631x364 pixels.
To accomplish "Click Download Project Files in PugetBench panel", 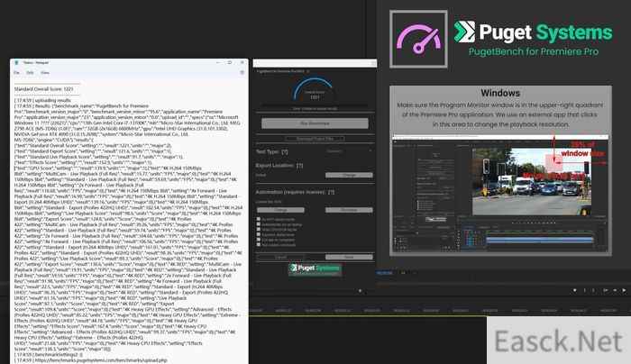I will tap(315, 139).
